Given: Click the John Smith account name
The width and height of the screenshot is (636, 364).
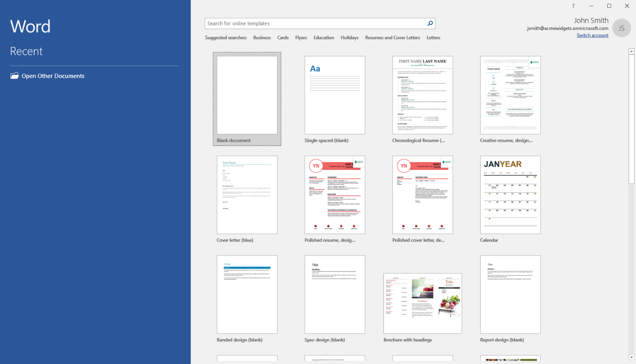Looking at the screenshot, I should click(x=591, y=20).
